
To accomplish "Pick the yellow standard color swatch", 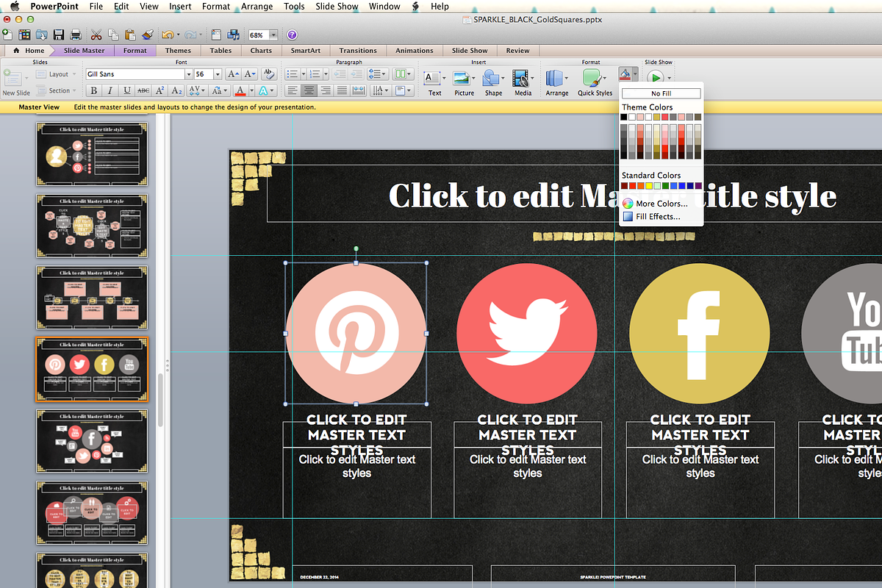I will point(649,187).
